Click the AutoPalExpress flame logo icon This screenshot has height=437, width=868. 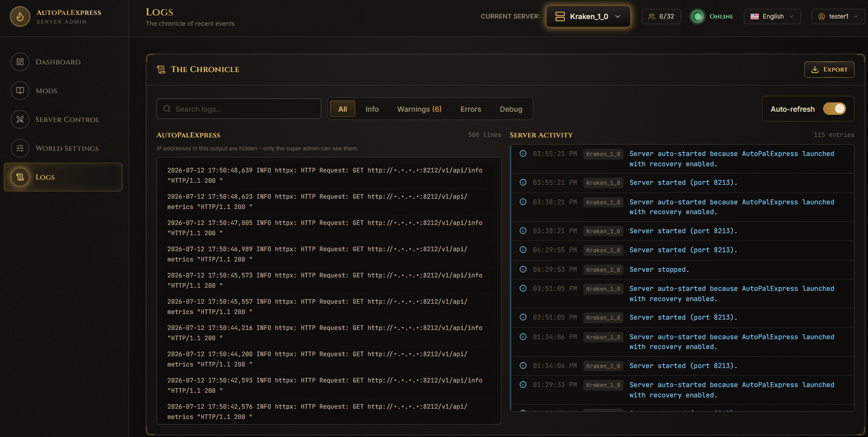[x=20, y=16]
